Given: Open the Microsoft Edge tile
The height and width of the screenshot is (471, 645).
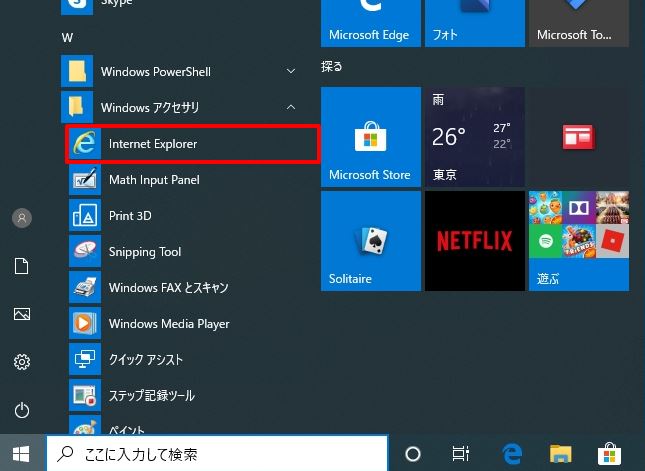Looking at the screenshot, I should point(371,23).
